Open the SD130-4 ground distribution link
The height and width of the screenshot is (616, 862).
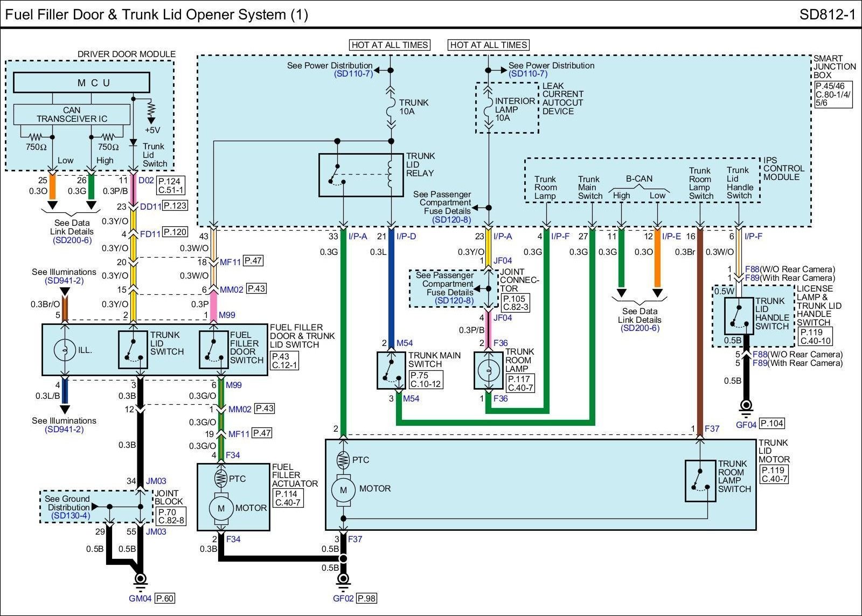coord(71,516)
